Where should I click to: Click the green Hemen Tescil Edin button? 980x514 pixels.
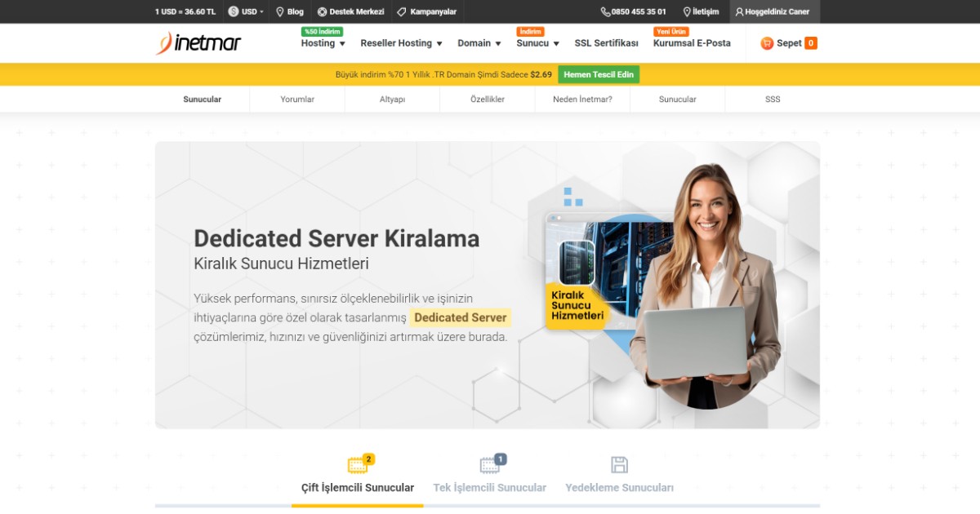click(599, 74)
